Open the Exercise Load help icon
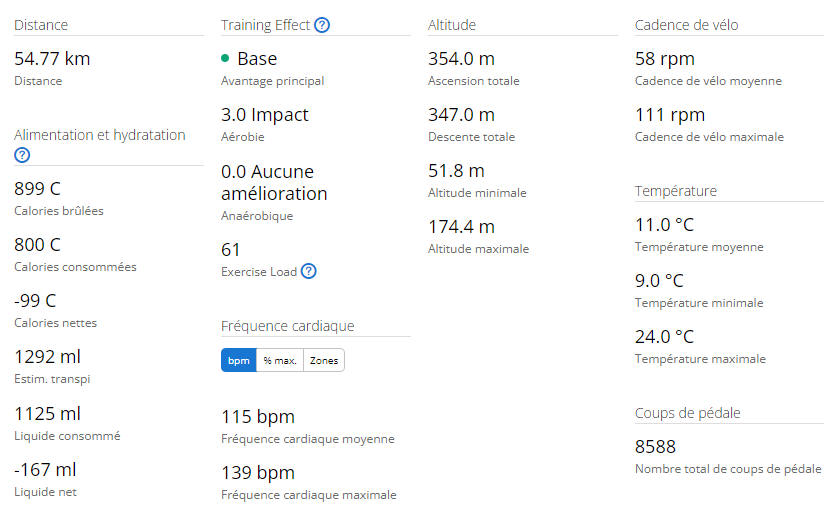The height and width of the screenshot is (520, 824). coord(308,271)
